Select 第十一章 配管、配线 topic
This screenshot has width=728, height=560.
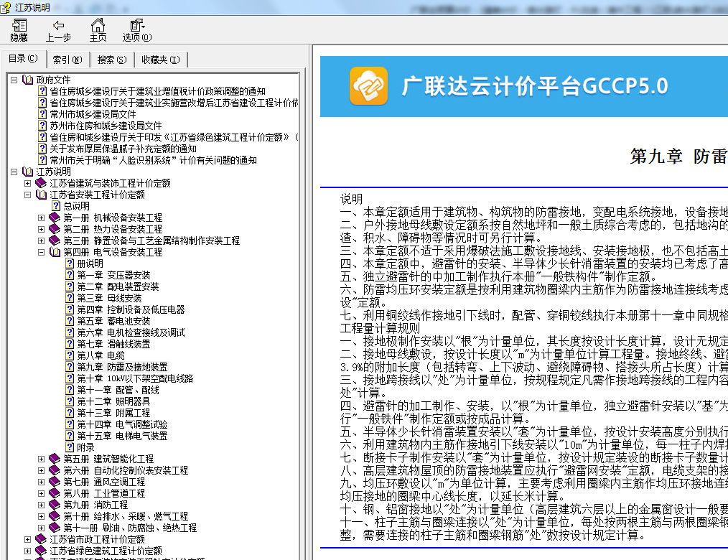(118, 390)
